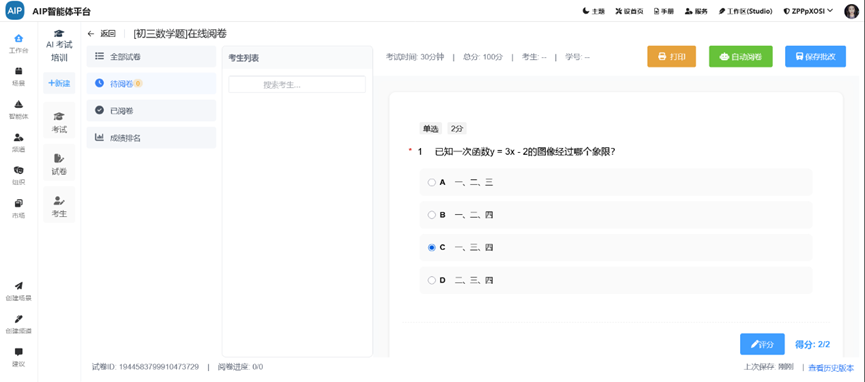
Task: Click the 单选 question type tag
Action: [x=430, y=129]
